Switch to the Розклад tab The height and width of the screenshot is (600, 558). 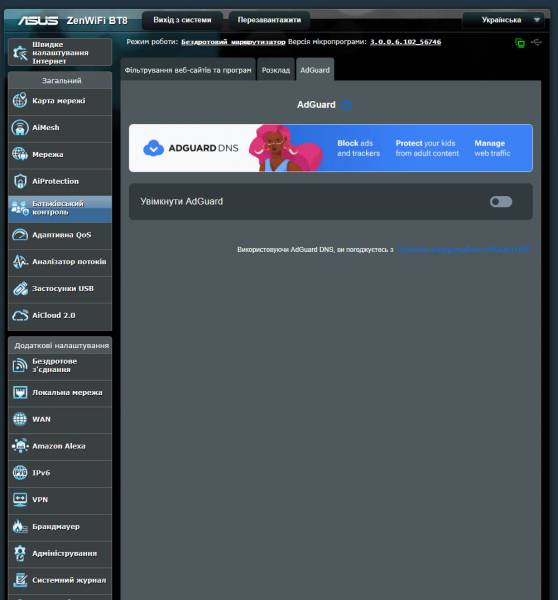pyautogui.click(x=276, y=70)
